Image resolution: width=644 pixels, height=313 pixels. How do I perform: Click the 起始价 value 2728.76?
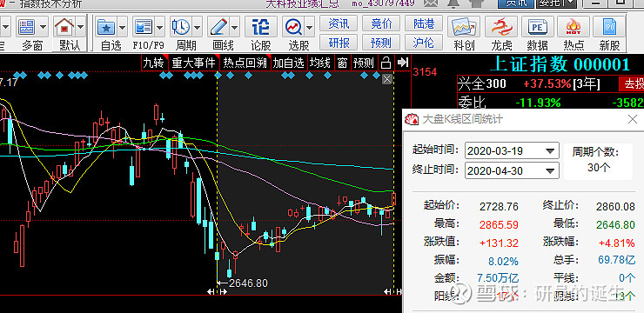pos(499,206)
